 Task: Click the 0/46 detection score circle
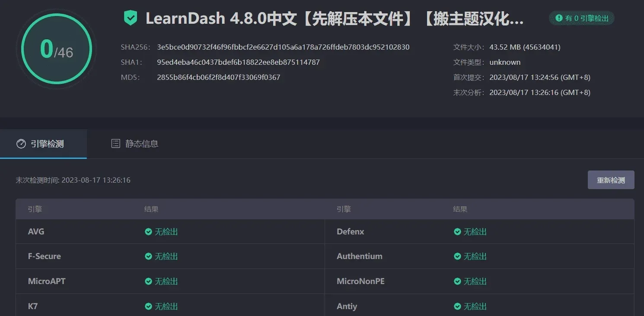coord(57,49)
